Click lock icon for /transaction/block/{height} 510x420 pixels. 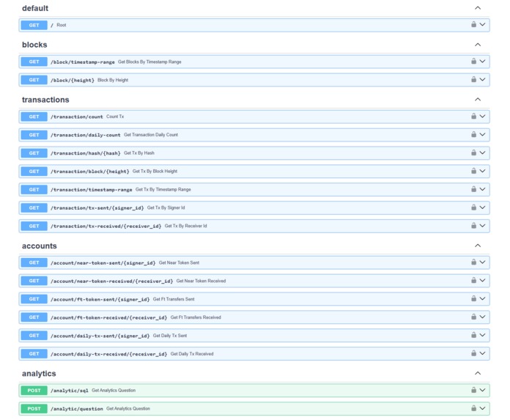pos(473,171)
